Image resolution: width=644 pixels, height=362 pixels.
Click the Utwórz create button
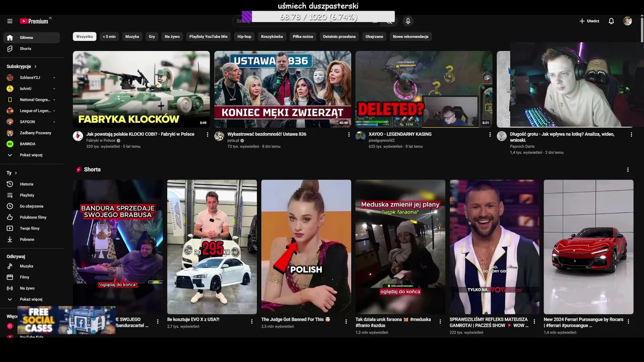tap(589, 21)
